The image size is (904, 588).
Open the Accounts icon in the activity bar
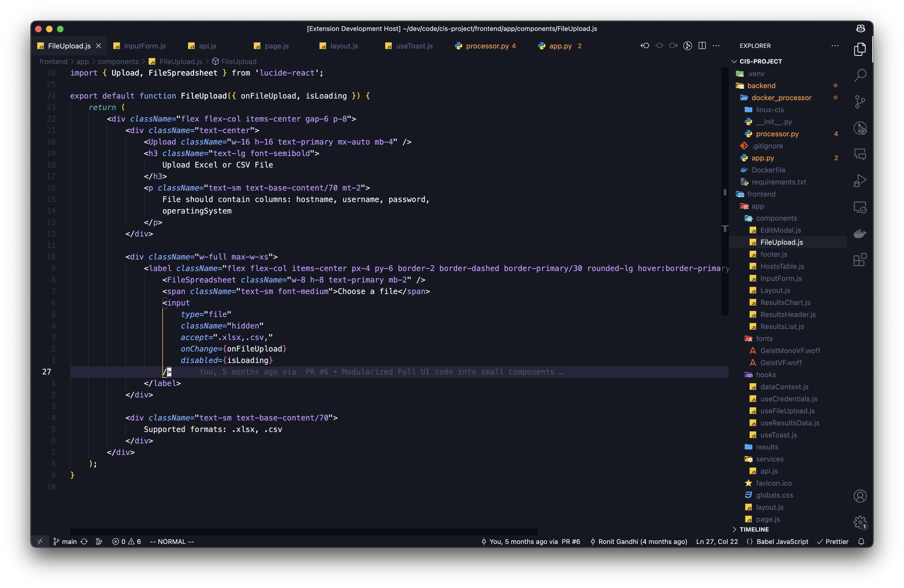pyautogui.click(x=860, y=496)
